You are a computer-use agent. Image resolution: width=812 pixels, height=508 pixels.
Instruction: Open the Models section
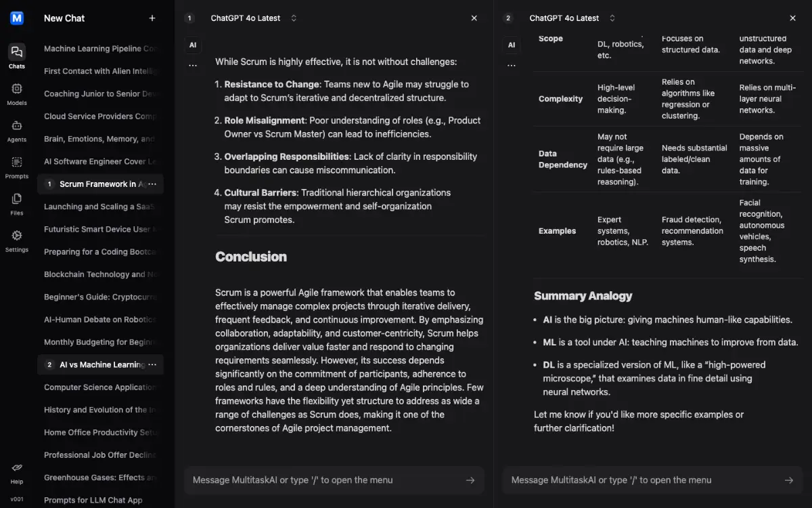point(17,93)
